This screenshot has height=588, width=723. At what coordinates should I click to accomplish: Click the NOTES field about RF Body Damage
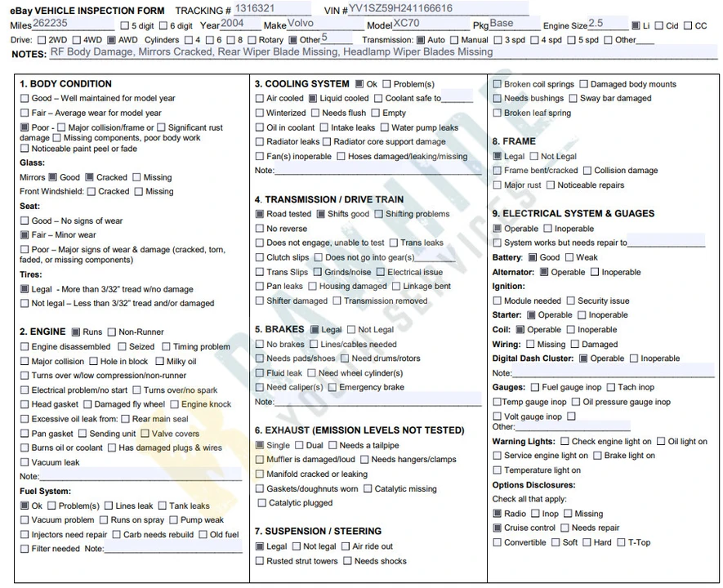coord(382,52)
